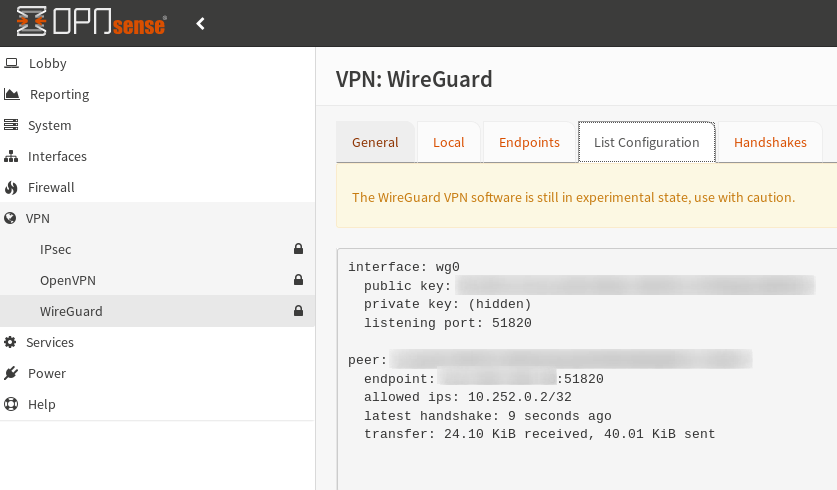Open the WireGuard sidebar entry
This screenshot has width=837, height=490.
[x=71, y=311]
